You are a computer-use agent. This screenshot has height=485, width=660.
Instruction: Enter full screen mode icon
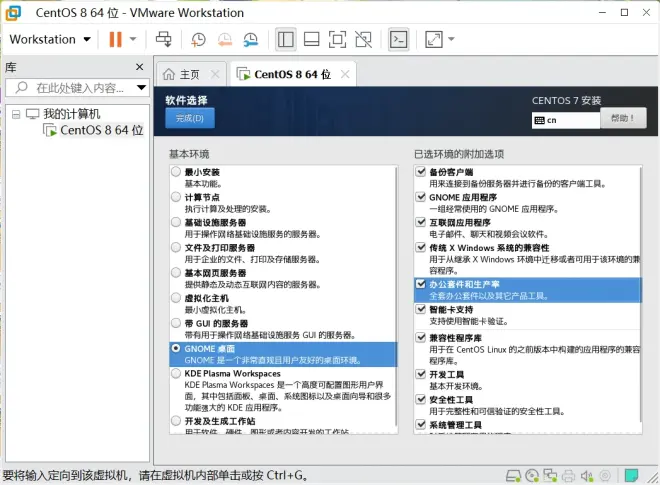[337, 40]
